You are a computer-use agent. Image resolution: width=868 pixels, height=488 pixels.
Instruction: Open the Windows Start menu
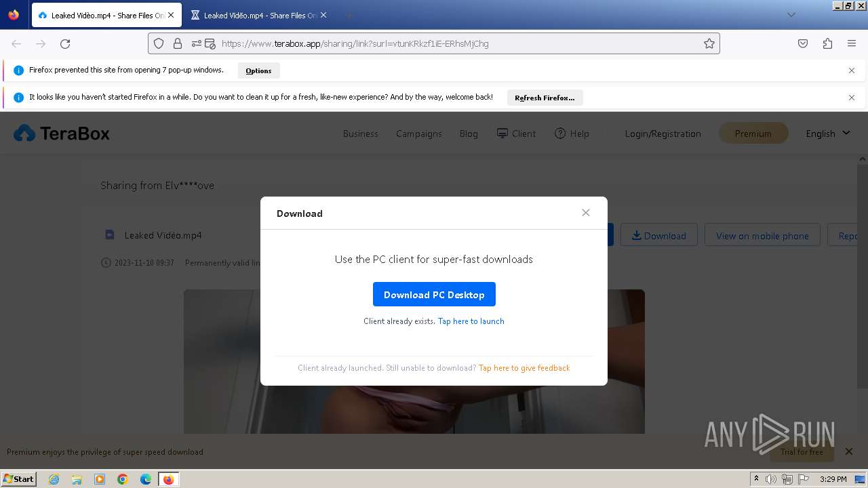coord(18,479)
